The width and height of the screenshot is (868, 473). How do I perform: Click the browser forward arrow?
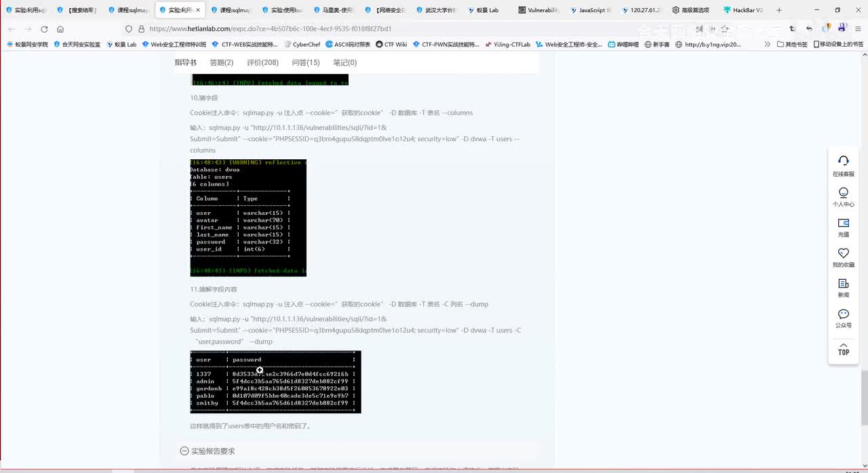coord(28,29)
